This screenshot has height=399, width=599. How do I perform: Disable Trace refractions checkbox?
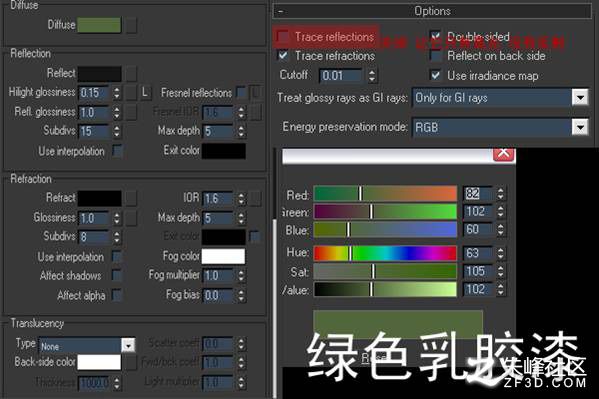tap(283, 56)
